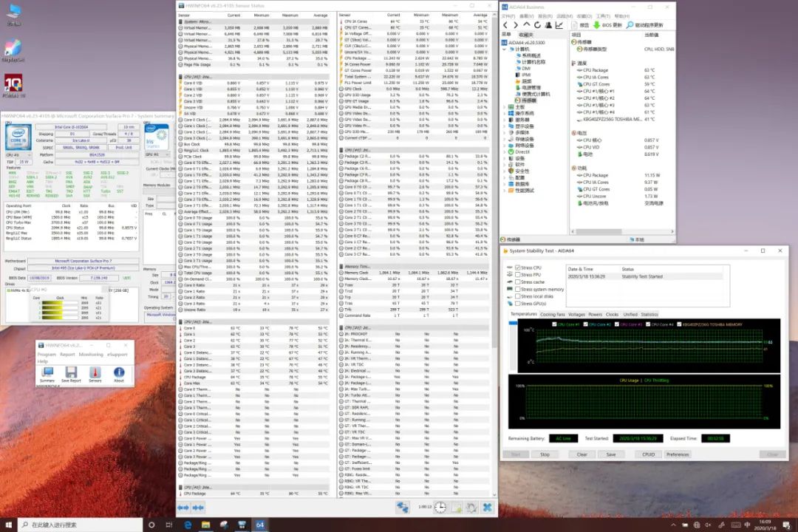This screenshot has width=798, height=532.
Task: Enable the Stress FPU checkbox
Action: tap(516, 275)
